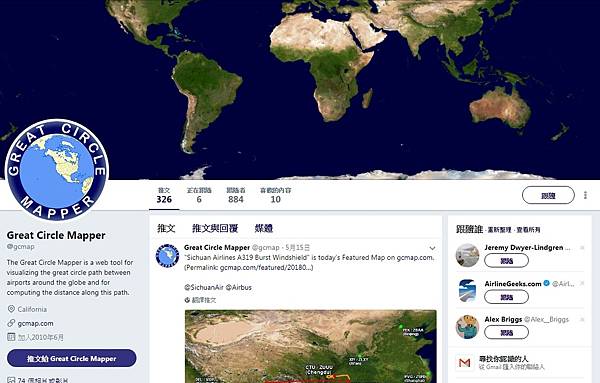Open the gcmap.com/featured permalink in tweet
The image size is (600, 383).
tap(267, 267)
